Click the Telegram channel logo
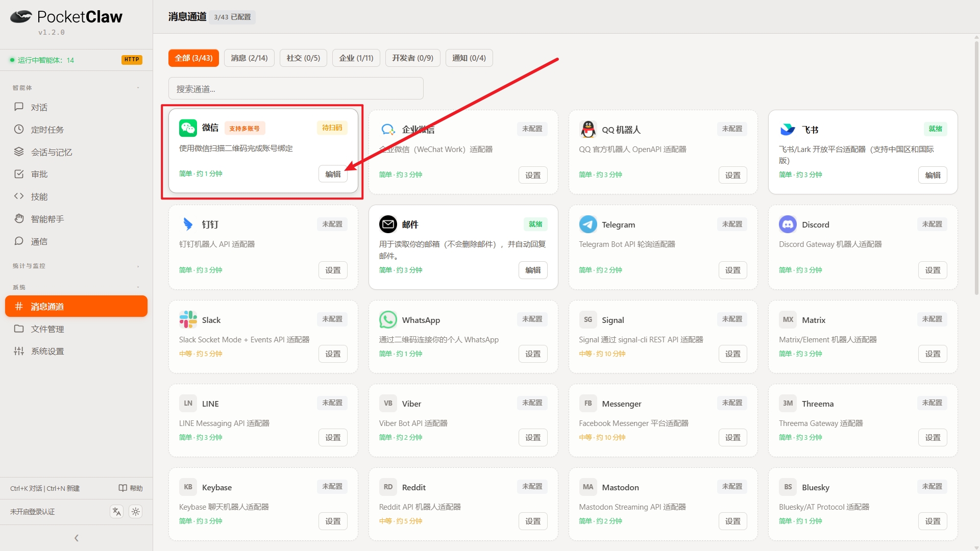This screenshot has height=551, width=980. tap(588, 224)
